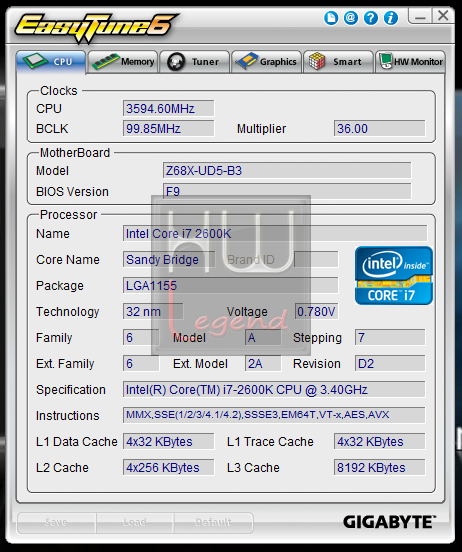
Task: Open the Smart tab
Action: 338,62
